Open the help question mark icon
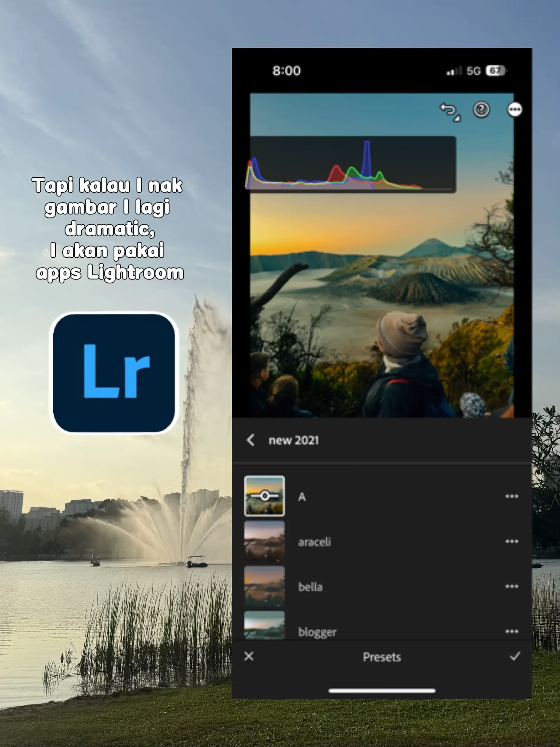This screenshot has height=747, width=560. point(481,110)
